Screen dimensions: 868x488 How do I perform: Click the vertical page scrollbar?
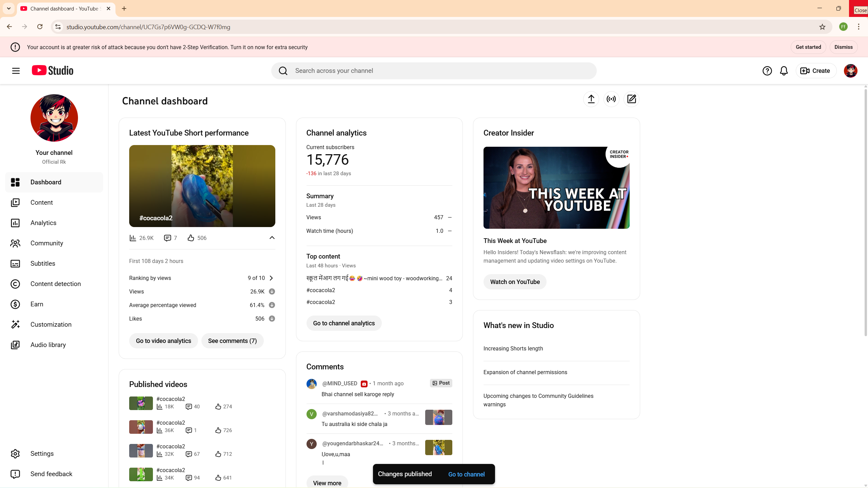coord(865,210)
